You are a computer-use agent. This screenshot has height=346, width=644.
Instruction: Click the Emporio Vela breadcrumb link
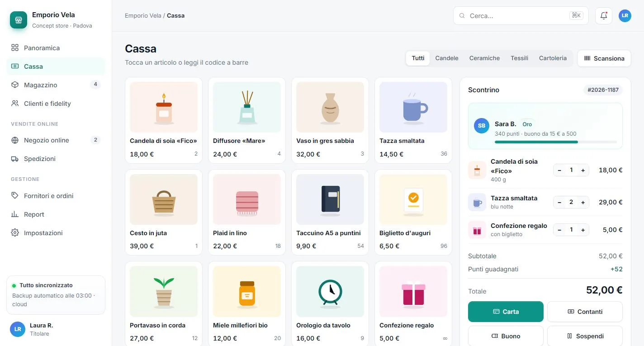coord(143,15)
